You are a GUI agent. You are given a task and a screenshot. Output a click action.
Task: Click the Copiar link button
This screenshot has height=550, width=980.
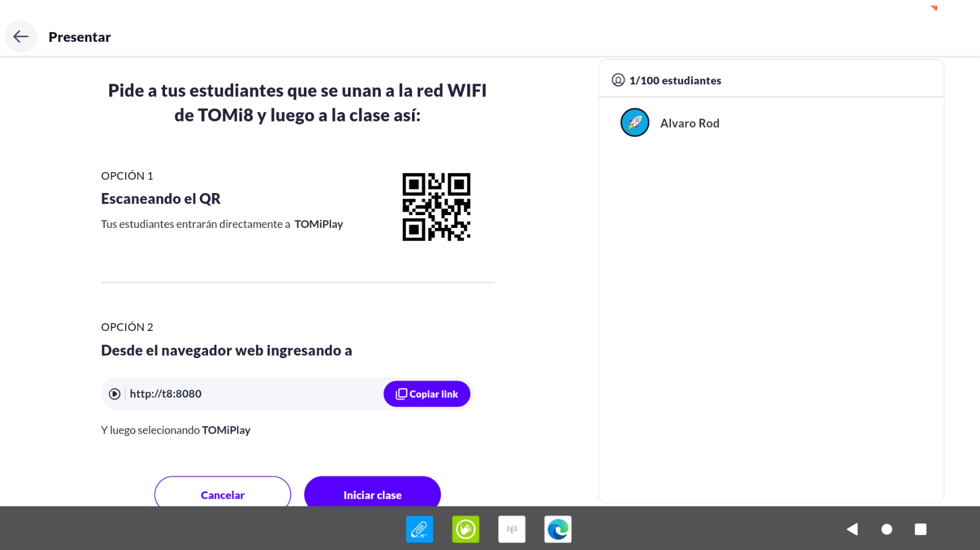coord(427,394)
